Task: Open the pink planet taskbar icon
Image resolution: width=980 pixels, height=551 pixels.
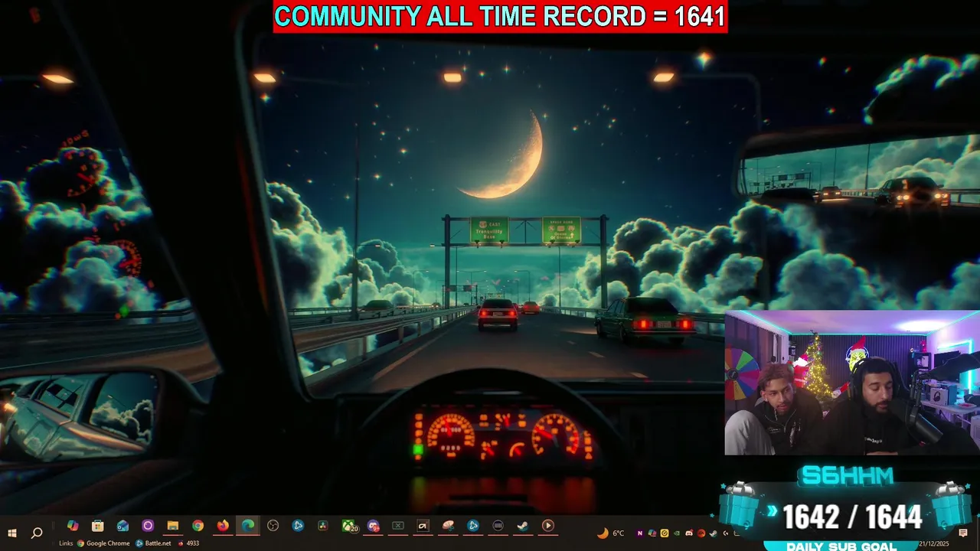Action: tap(449, 526)
